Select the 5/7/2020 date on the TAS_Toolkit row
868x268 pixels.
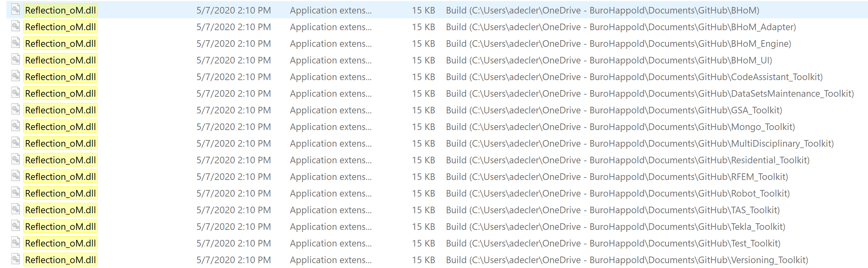pos(234,210)
